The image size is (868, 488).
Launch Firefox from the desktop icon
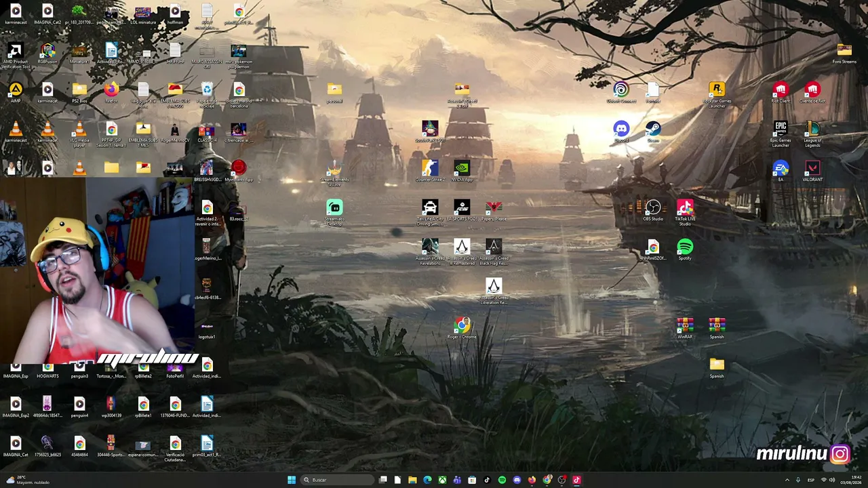(111, 92)
